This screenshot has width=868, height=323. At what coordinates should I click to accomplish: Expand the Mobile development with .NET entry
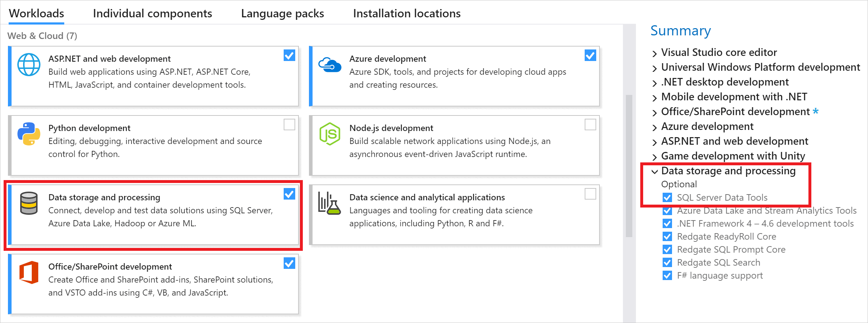(x=655, y=98)
